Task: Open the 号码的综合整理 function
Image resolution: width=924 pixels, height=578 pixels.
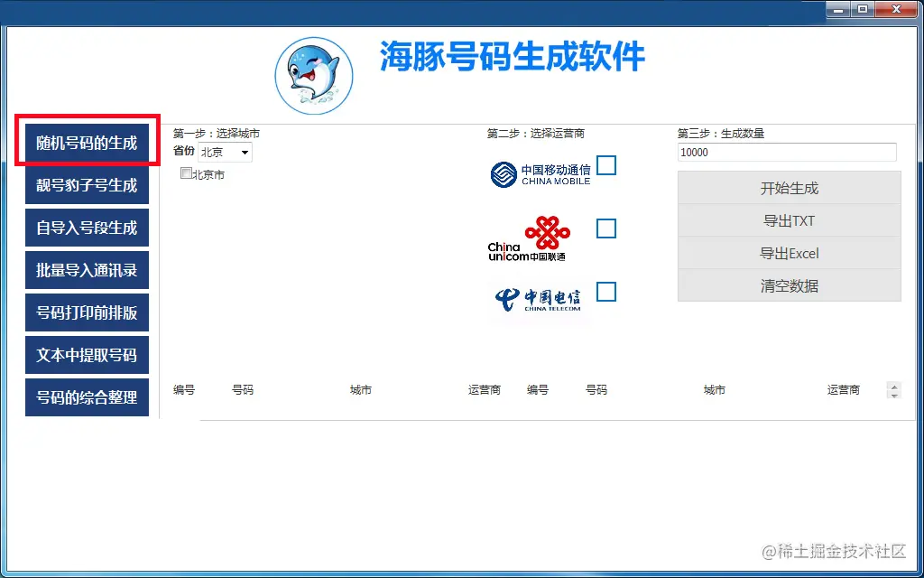Action: coord(87,396)
